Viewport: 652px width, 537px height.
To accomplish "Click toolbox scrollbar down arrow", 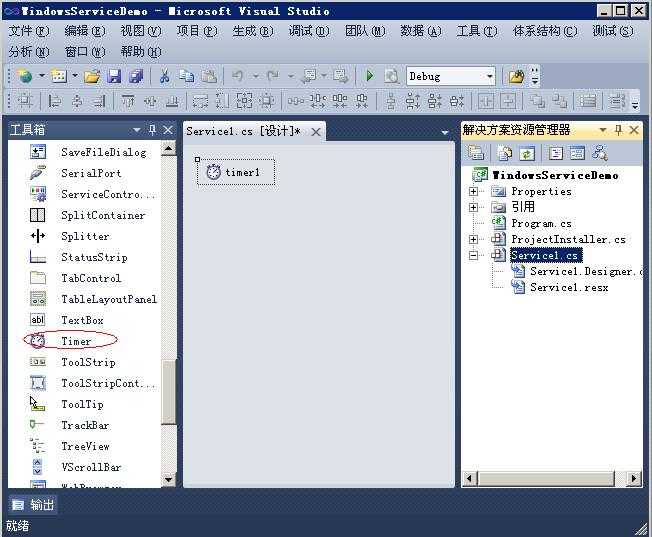I will pyautogui.click(x=168, y=479).
